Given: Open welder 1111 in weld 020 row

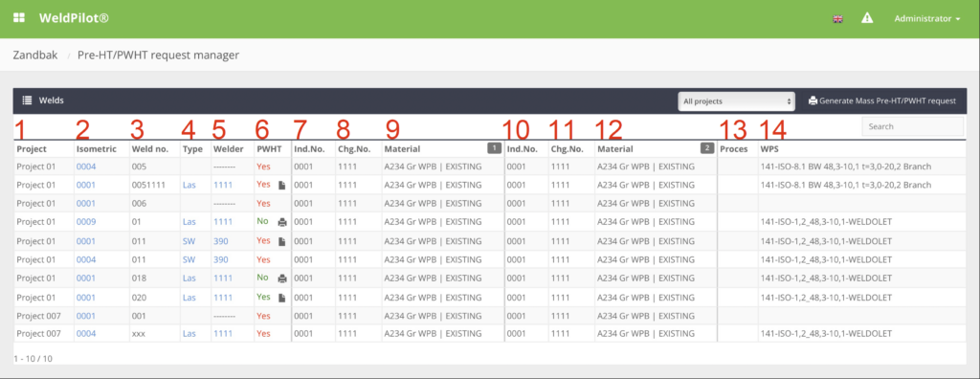Looking at the screenshot, I should click(x=222, y=297).
